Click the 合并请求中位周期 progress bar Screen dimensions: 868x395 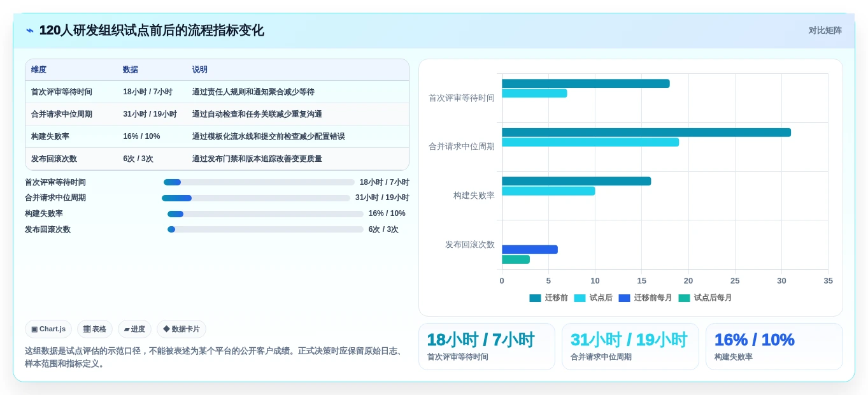256,198
